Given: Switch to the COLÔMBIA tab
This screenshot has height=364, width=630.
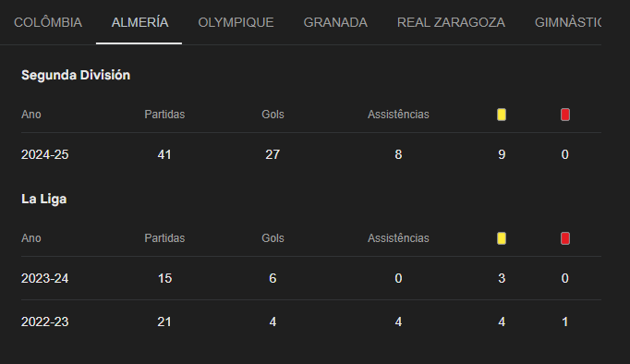Looking at the screenshot, I should [x=48, y=22].
